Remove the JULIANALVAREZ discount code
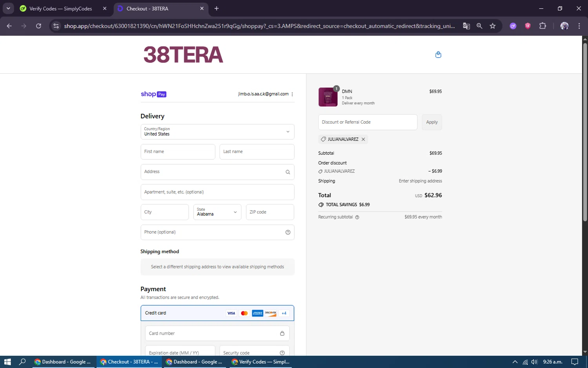Image resolution: width=588 pixels, height=368 pixels. [363, 139]
